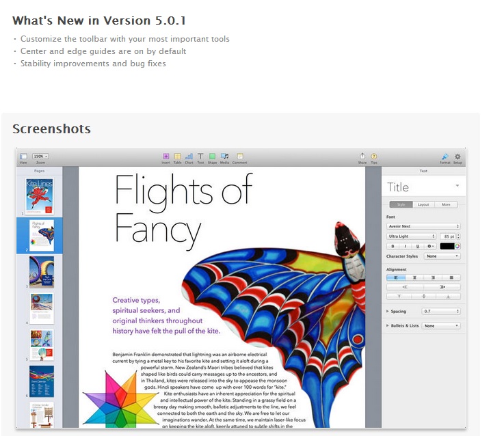
Task: Add a text box with Text tool
Action: point(200,157)
